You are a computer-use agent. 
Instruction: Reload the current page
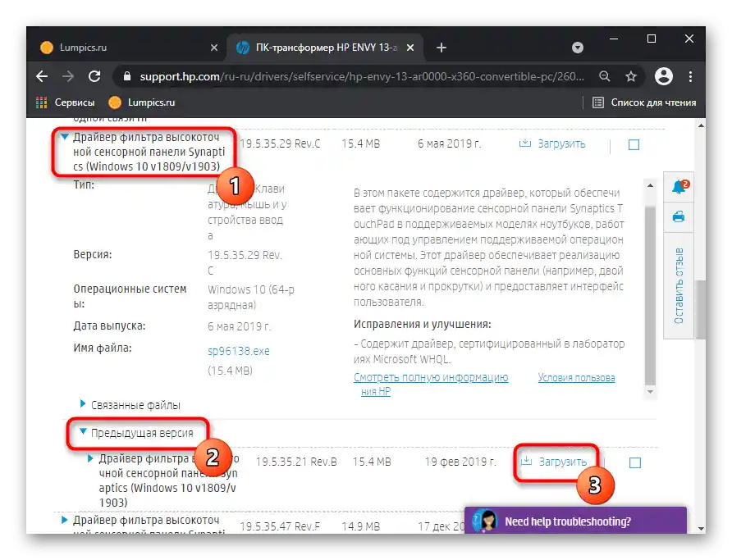(94, 76)
